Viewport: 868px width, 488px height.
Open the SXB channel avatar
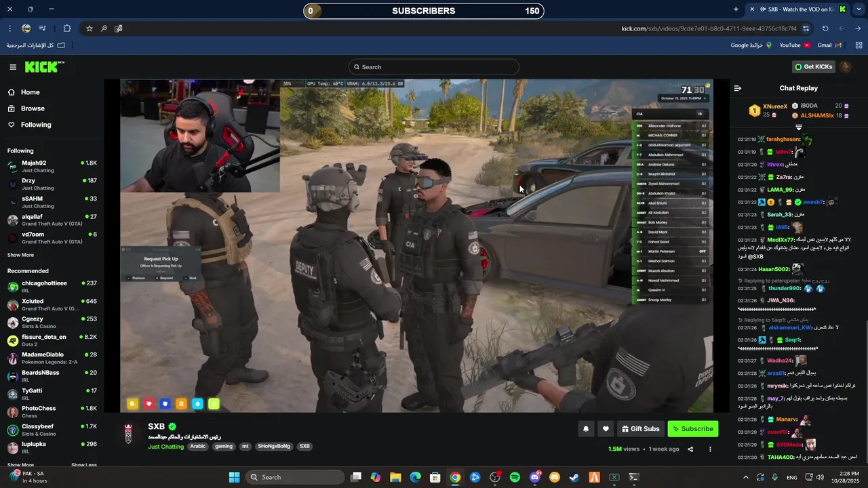(128, 434)
